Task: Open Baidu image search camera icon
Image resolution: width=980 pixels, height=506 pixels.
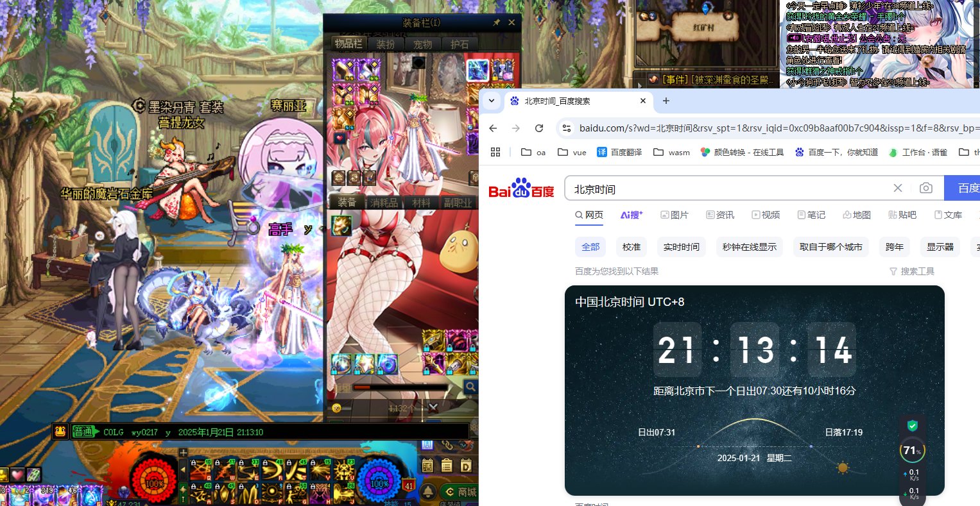Action: pos(925,188)
